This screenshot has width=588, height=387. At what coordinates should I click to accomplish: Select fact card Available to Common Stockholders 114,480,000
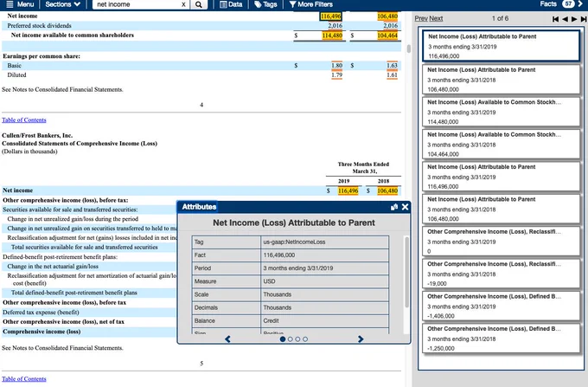pyautogui.click(x=501, y=112)
